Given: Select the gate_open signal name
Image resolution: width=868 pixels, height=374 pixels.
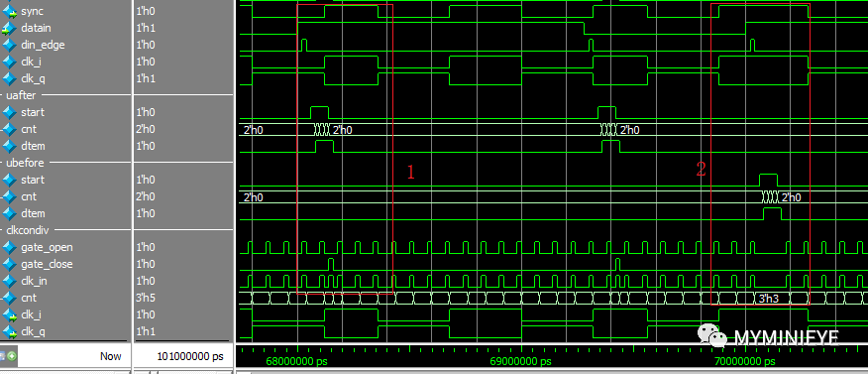Looking at the screenshot, I should (x=47, y=248).
